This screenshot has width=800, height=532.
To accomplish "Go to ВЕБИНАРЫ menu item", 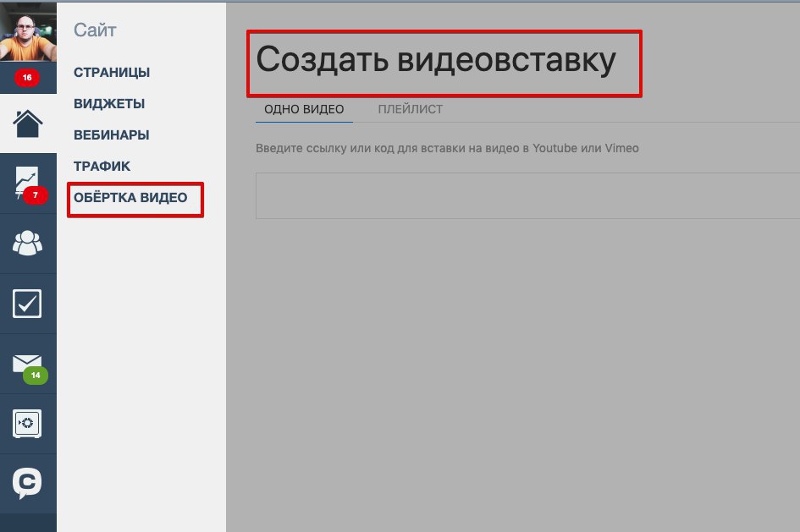I will click(111, 135).
